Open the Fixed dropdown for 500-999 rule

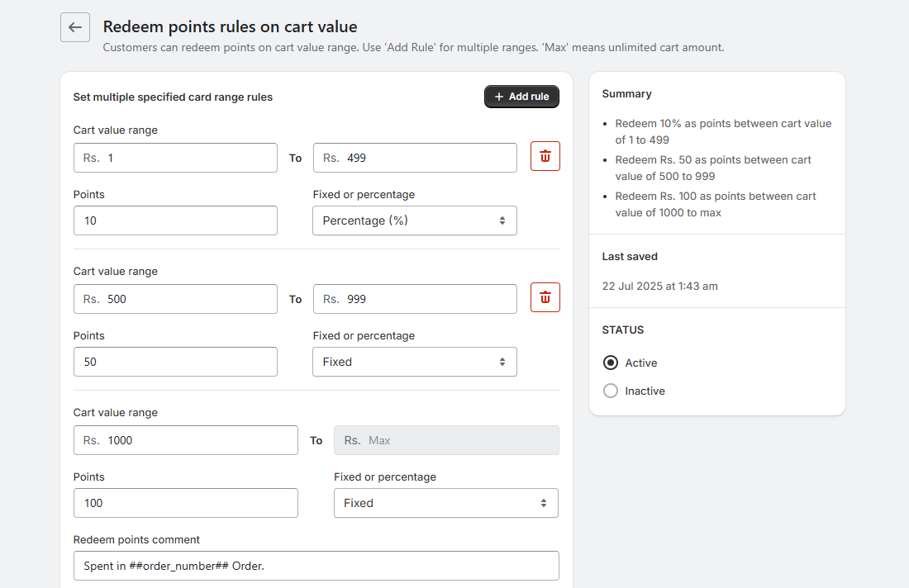(x=414, y=362)
